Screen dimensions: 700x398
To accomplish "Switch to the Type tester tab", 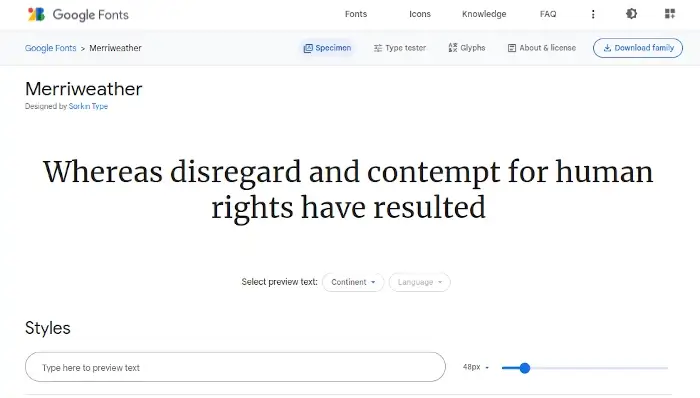I will click(400, 48).
